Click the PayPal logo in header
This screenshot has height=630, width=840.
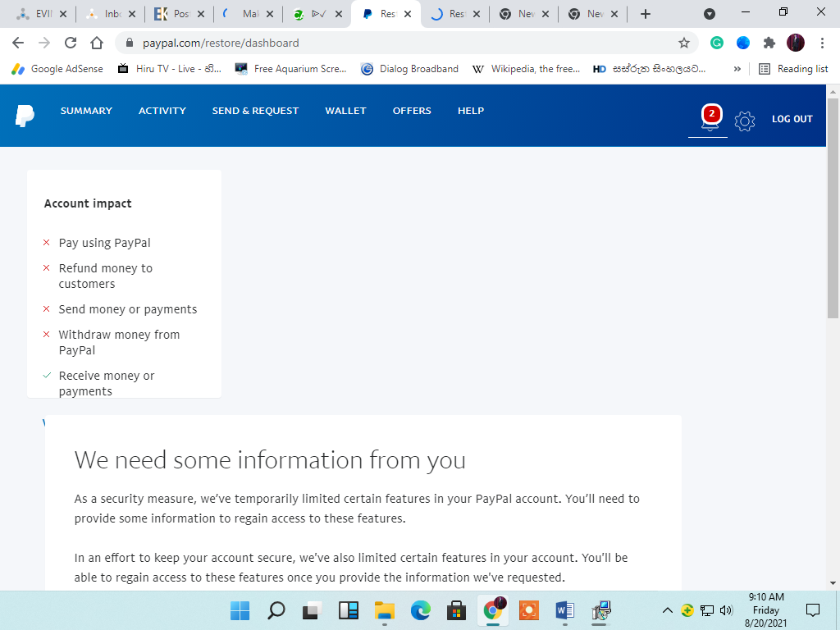coord(25,116)
